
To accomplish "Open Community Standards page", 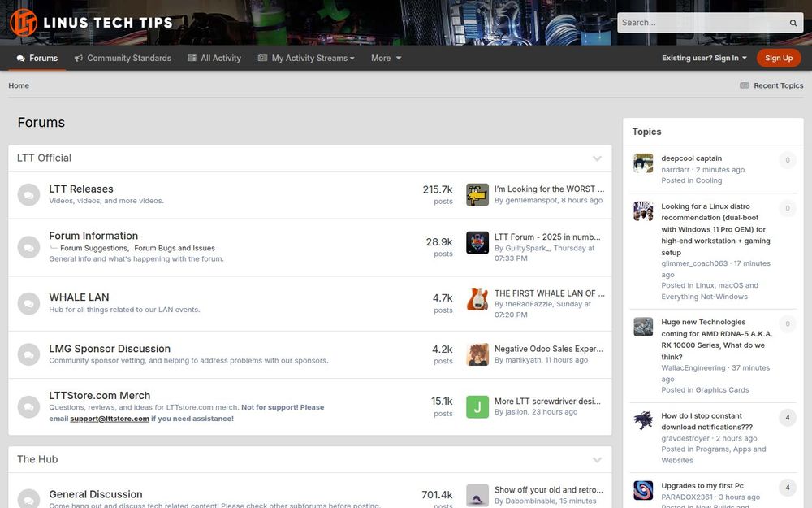I will 123,58.
